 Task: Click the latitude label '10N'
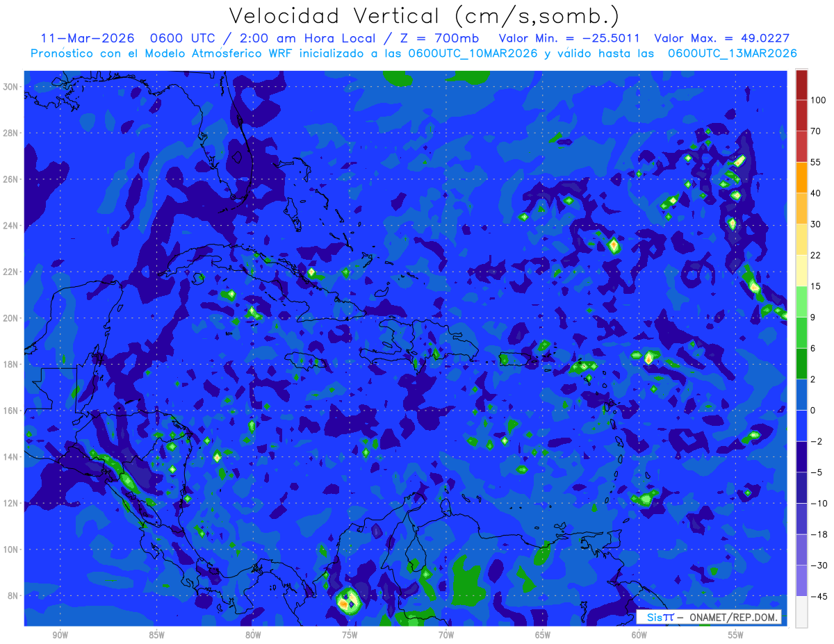(x=10, y=550)
